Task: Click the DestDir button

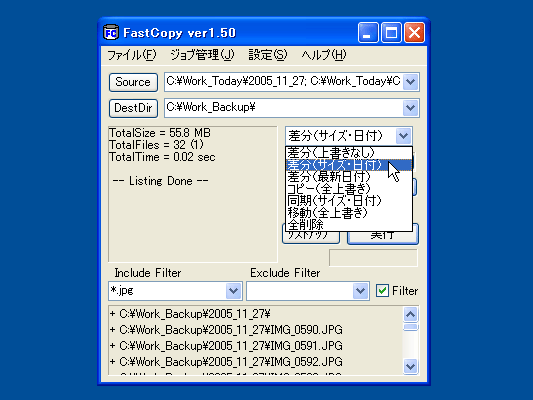Action: (133, 108)
